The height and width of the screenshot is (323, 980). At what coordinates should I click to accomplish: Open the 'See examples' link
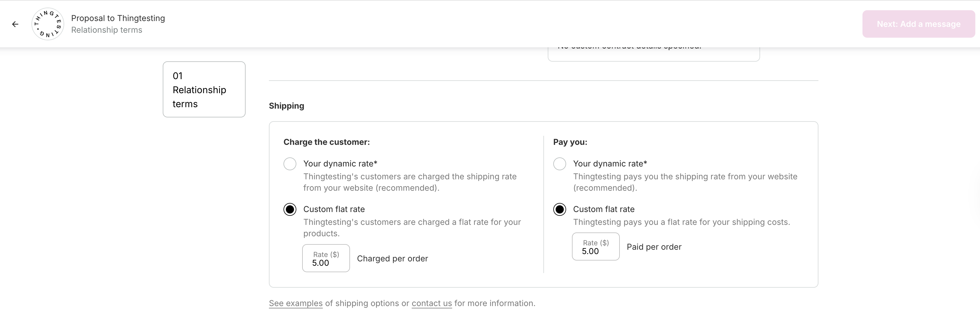click(x=295, y=303)
